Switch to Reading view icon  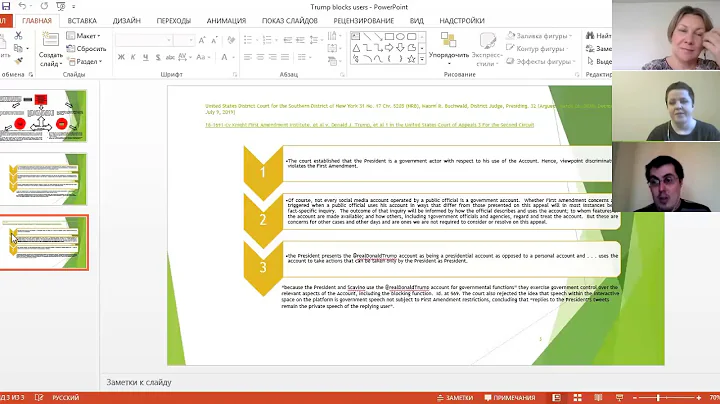pos(598,398)
